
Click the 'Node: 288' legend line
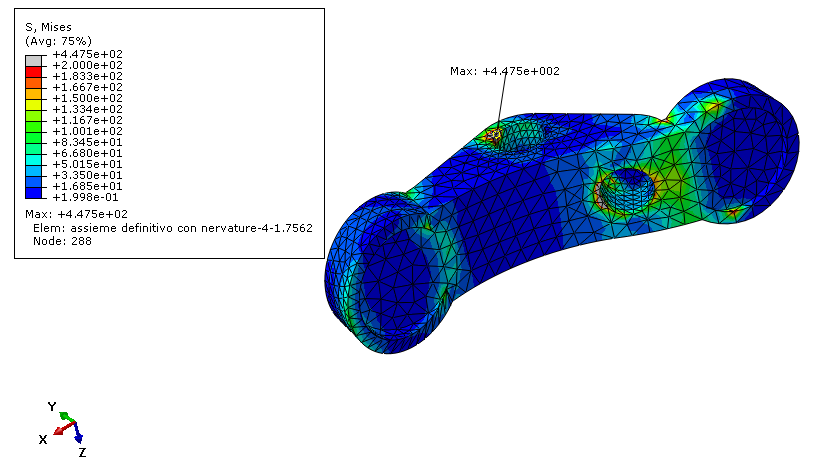coord(62,241)
